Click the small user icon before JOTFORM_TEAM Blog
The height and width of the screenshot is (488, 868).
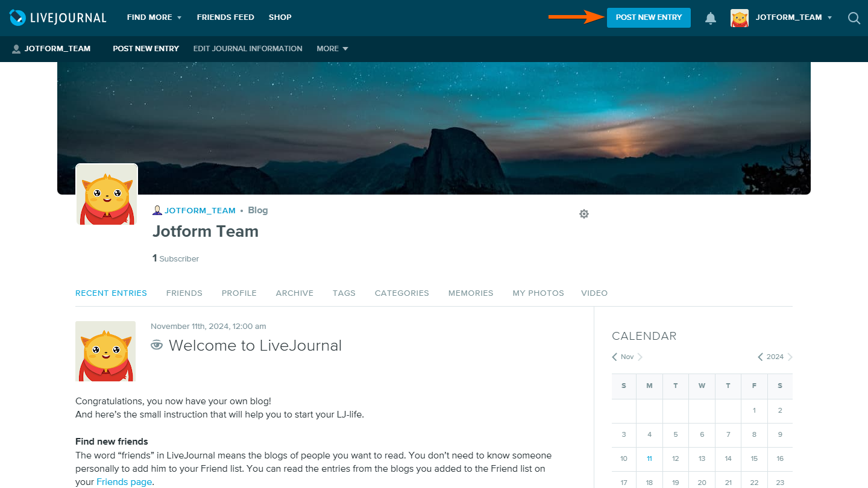tap(157, 210)
